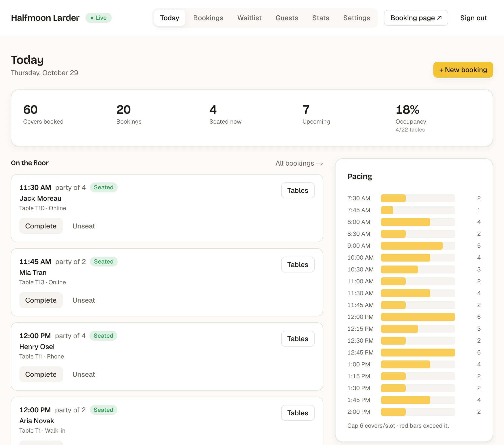Click Mia Tran's Seated badge
Image resolution: width=504 pixels, height=445 pixels.
coord(104,262)
